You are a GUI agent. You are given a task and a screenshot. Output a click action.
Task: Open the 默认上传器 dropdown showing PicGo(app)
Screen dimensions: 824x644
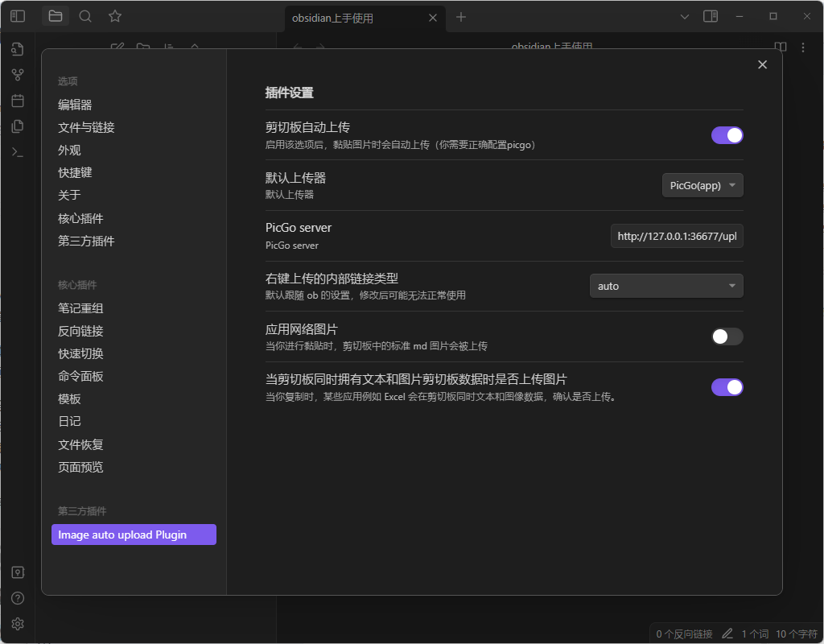coord(702,184)
